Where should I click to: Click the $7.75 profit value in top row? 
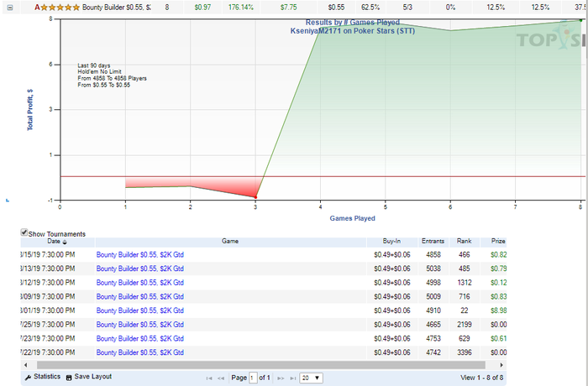coord(288,8)
